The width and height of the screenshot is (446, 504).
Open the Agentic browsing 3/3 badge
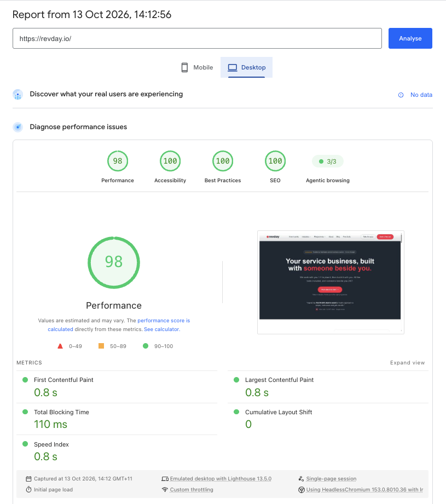(327, 161)
